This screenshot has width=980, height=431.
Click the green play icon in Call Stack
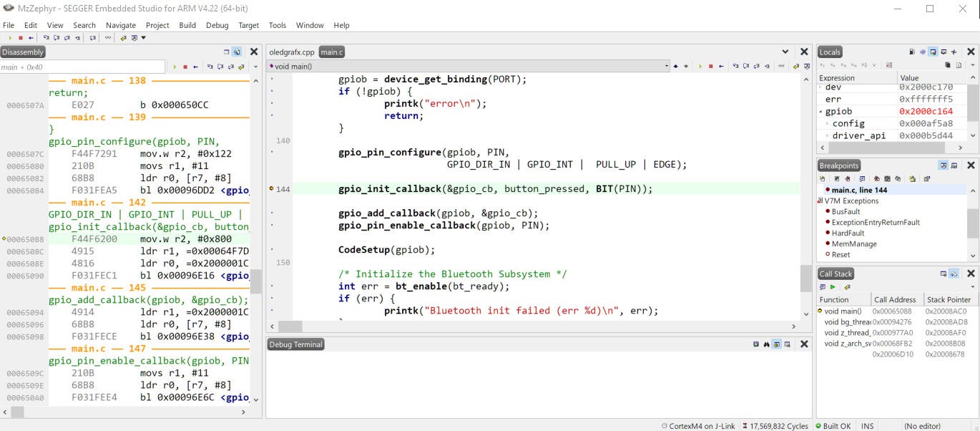click(833, 286)
